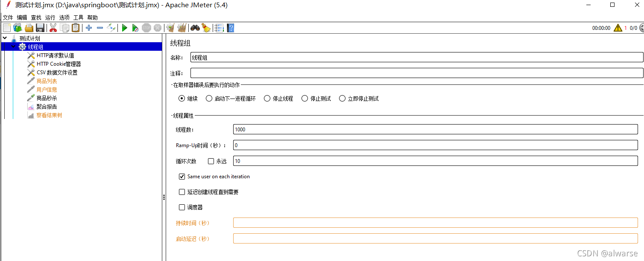Image resolution: width=644 pixels, height=261 pixels.
Task: Select 聚合报告 in the tree
Action: click(47, 107)
